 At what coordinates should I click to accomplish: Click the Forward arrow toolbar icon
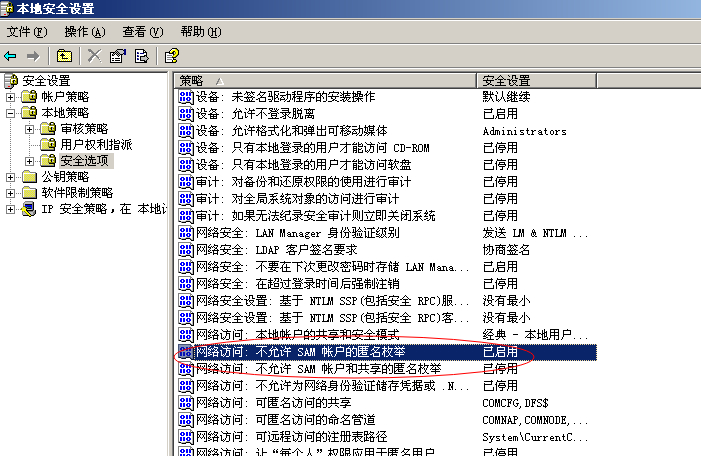point(33,56)
